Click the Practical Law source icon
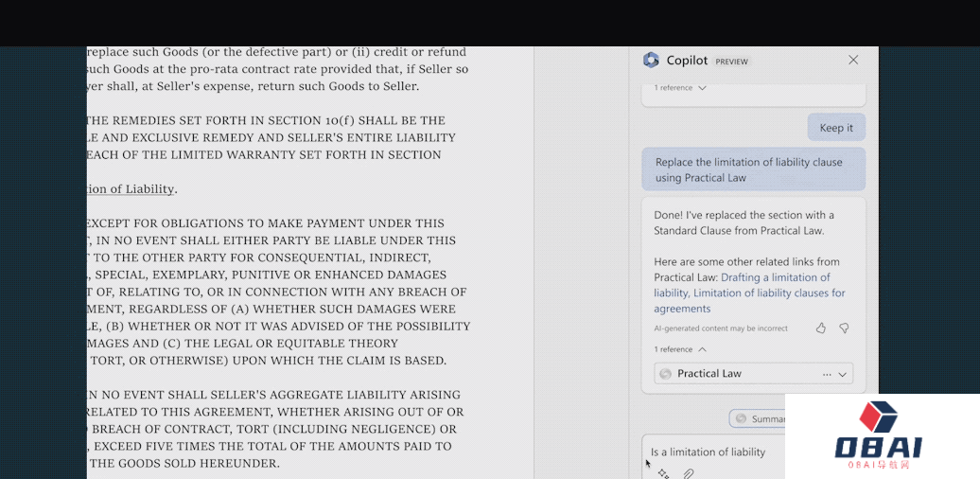 click(x=666, y=374)
